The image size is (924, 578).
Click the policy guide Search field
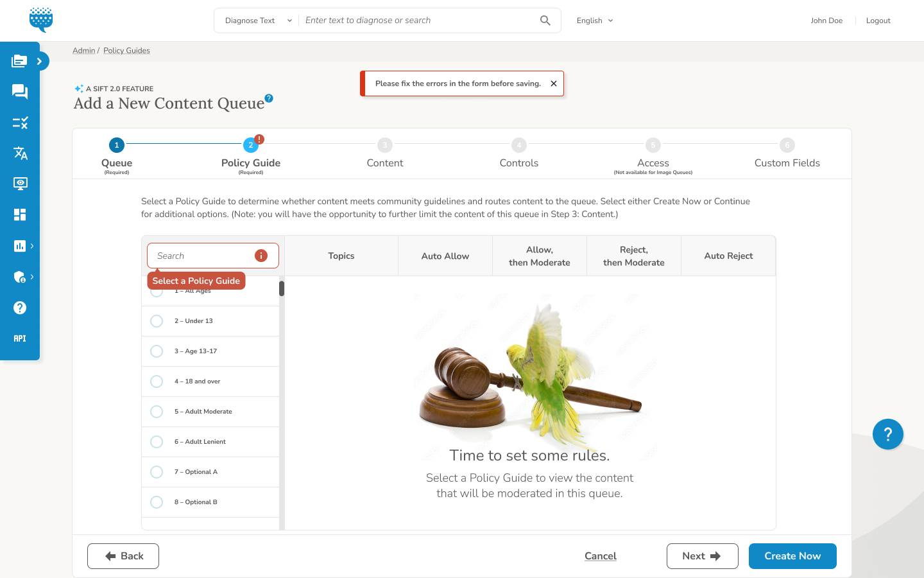(x=213, y=256)
